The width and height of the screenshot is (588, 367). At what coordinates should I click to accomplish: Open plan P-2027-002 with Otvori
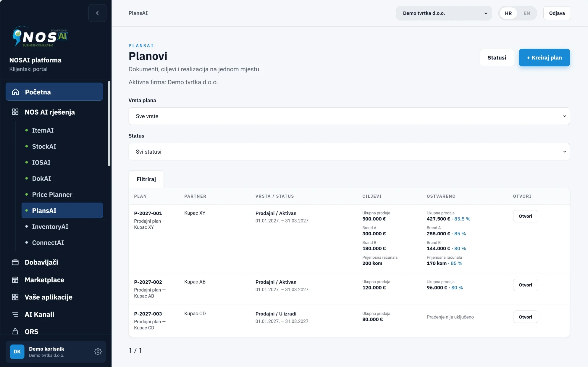click(525, 285)
